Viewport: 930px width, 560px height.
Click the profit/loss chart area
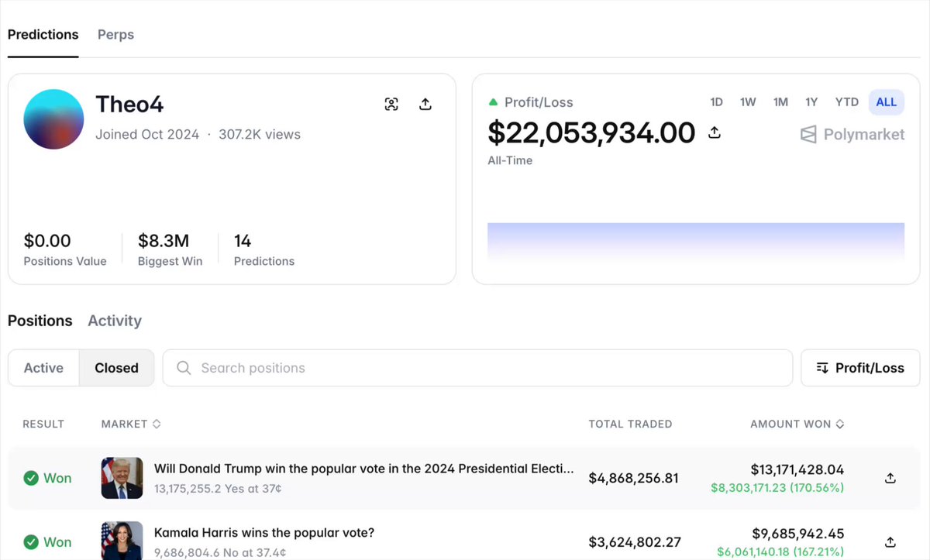pos(696,242)
